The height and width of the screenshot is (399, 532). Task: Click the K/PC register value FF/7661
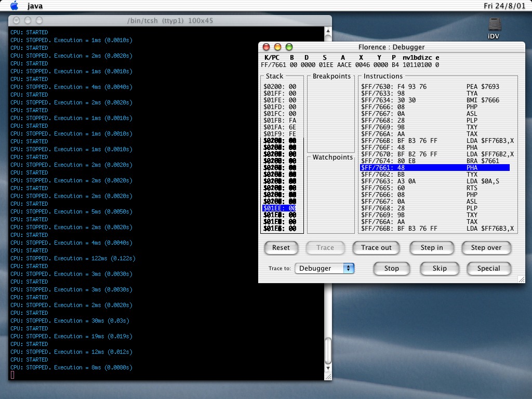[273, 65]
